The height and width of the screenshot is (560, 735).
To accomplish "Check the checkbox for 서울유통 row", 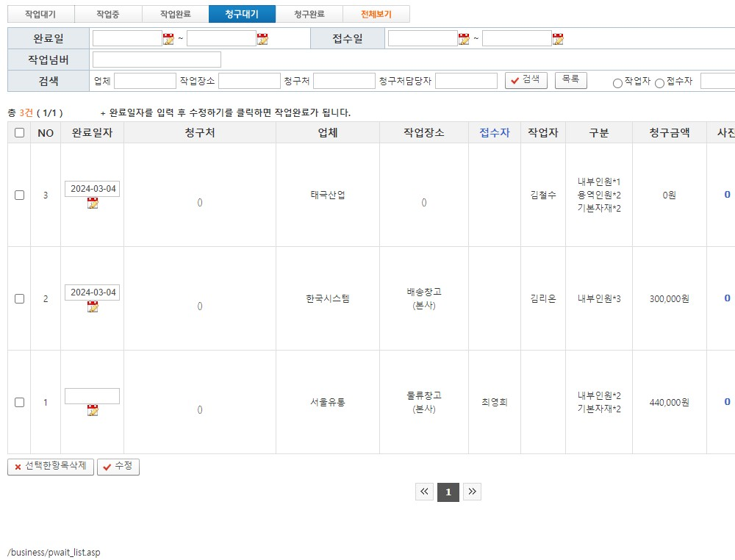I will [x=19, y=402].
